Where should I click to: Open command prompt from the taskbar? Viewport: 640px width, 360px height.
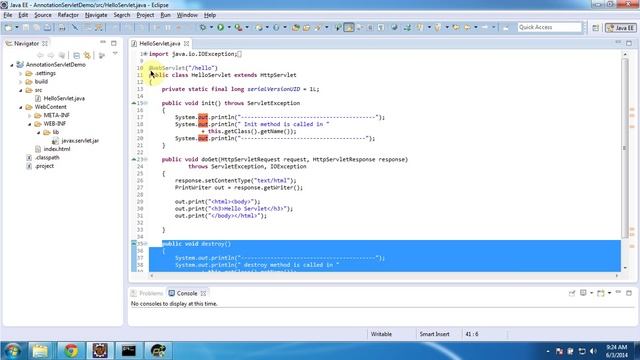point(129,351)
